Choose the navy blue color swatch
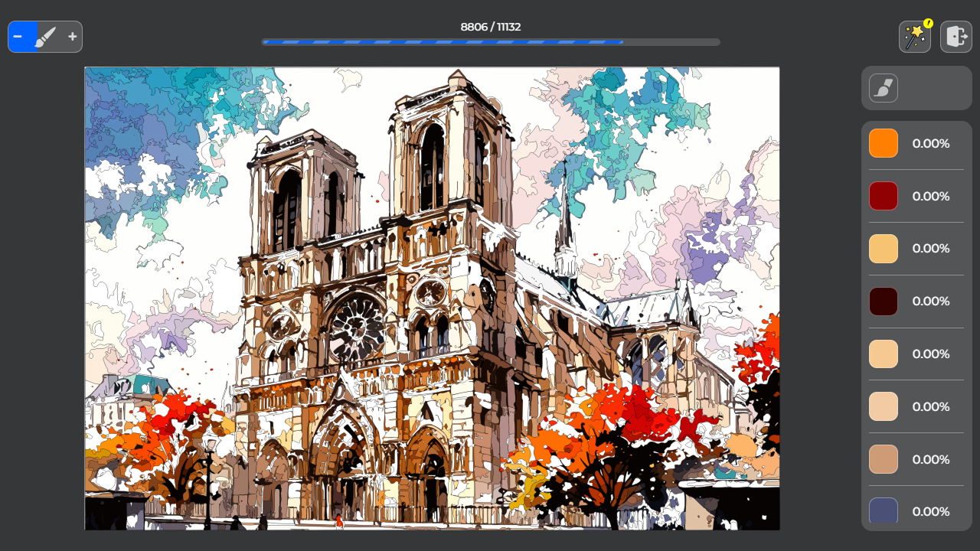Image resolution: width=980 pixels, height=551 pixels. coord(883,511)
